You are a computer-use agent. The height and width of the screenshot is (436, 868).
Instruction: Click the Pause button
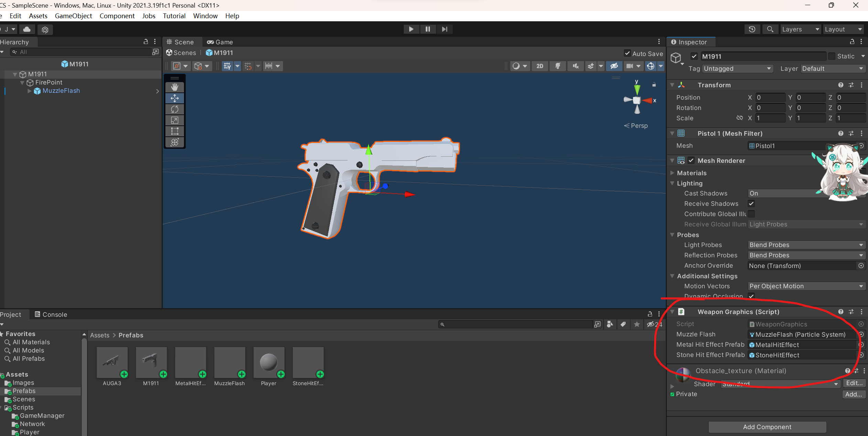pyautogui.click(x=428, y=29)
